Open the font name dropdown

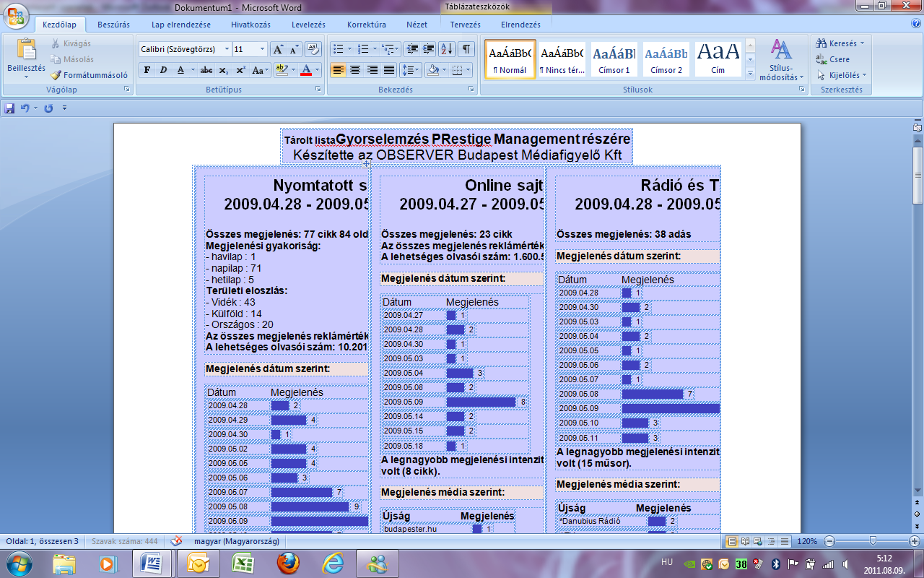[x=227, y=49]
